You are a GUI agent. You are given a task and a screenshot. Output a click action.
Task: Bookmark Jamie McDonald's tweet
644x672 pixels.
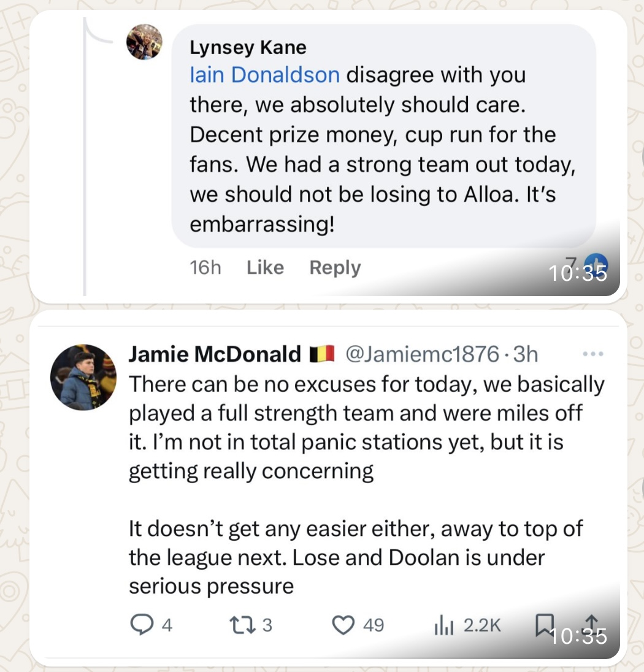pos(545,624)
